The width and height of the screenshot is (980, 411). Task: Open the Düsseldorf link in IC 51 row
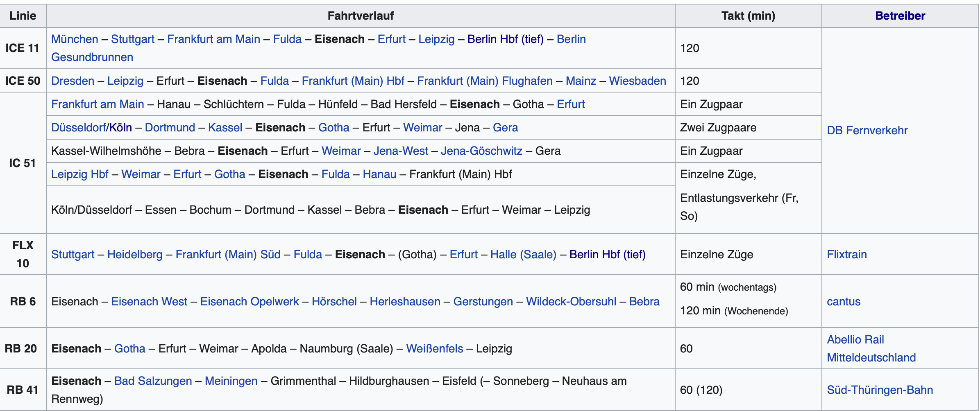[x=79, y=128]
